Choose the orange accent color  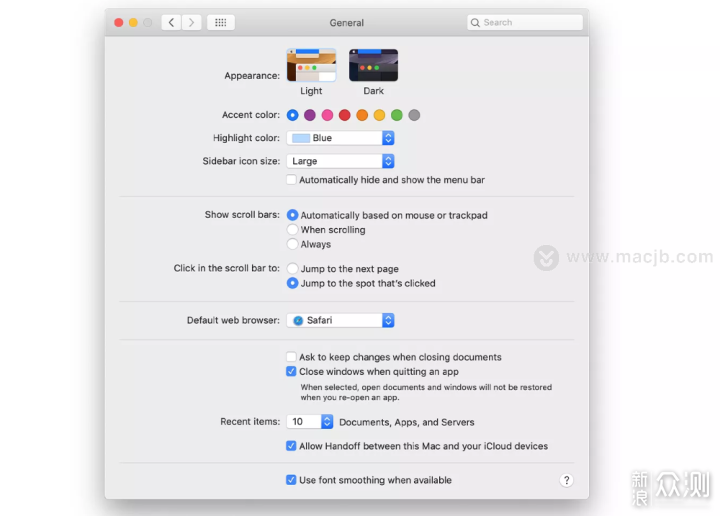tap(362, 115)
